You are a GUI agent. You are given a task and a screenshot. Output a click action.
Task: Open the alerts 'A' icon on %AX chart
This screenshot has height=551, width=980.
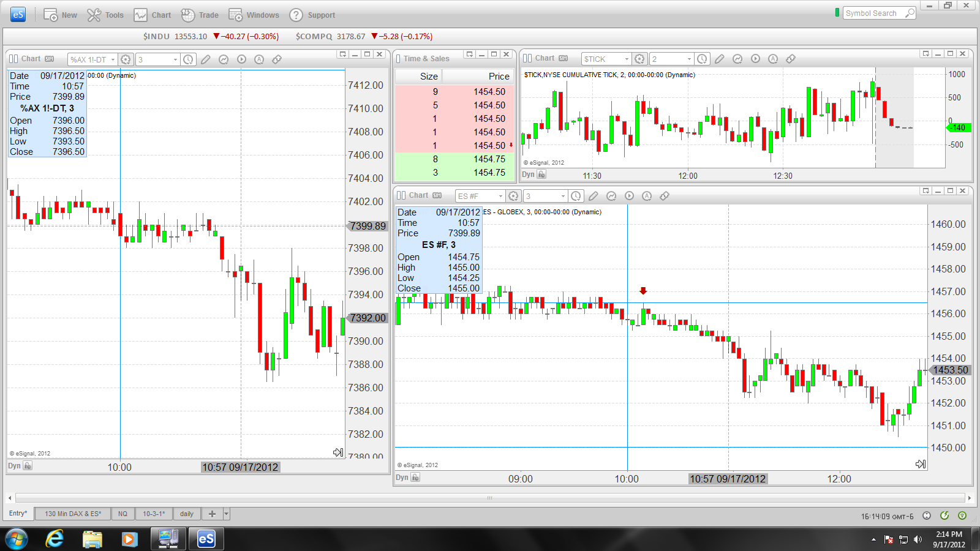[x=259, y=59]
